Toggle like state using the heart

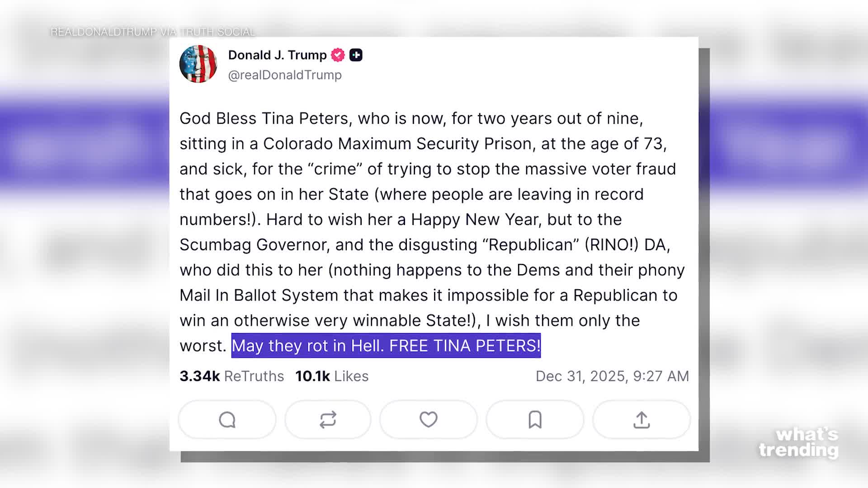(428, 419)
